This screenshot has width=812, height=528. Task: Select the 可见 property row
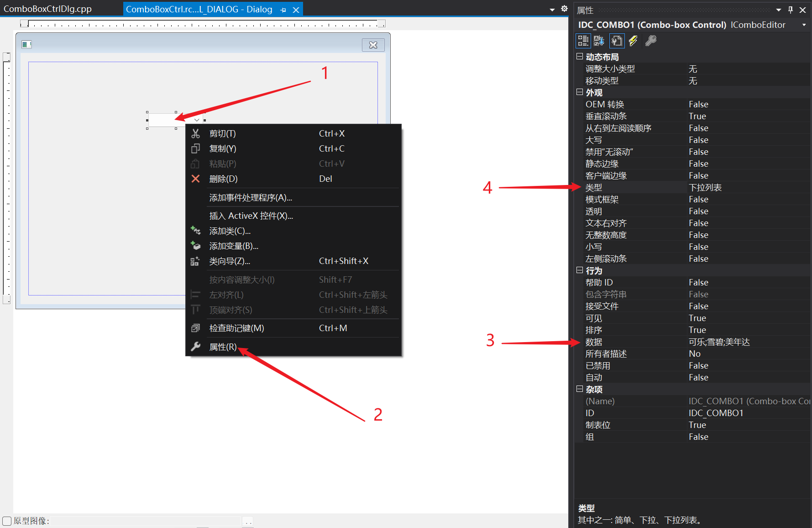click(x=692, y=318)
